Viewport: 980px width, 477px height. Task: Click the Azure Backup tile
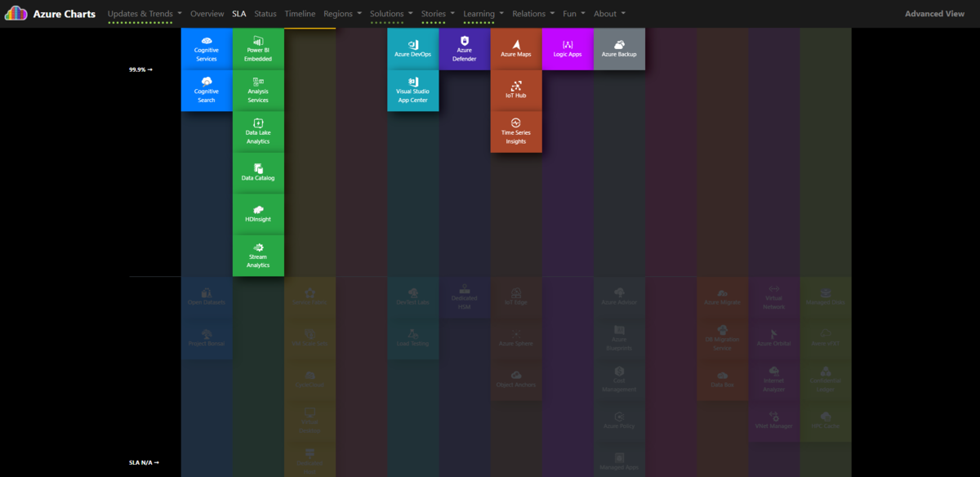pyautogui.click(x=619, y=49)
